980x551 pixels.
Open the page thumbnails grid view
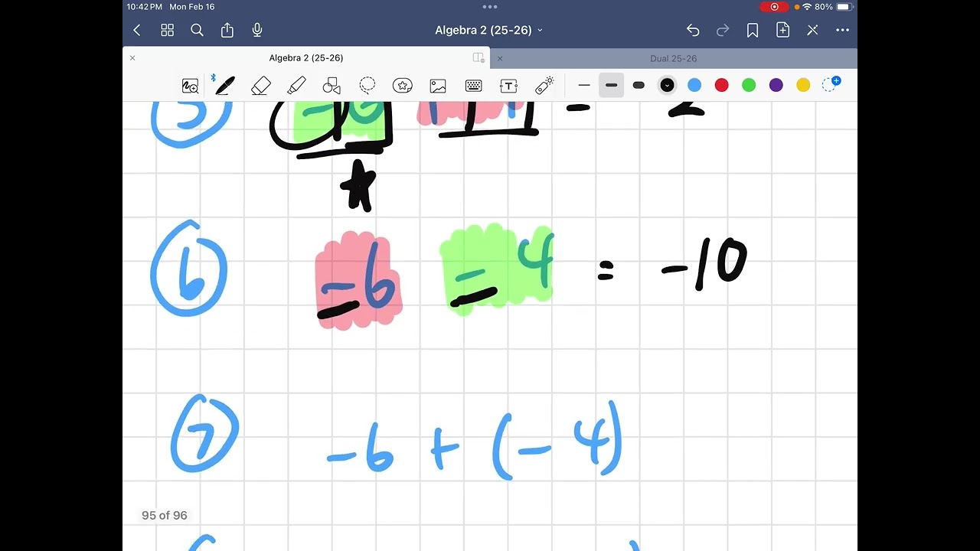tap(167, 31)
